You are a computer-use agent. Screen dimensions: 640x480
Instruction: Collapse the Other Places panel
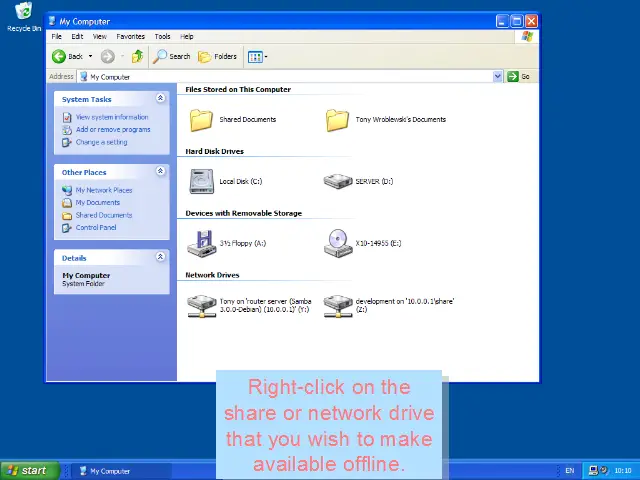coord(160,172)
